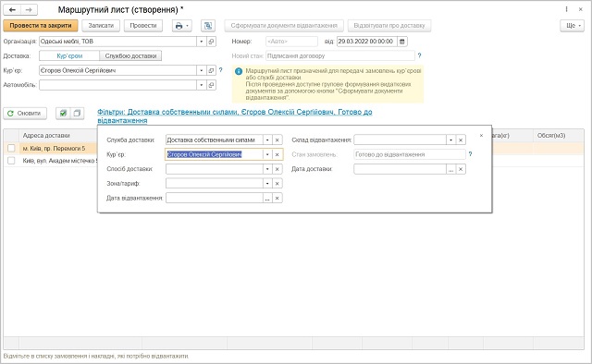592x364 pixels.
Task: Click Відзвітувати про доставку button
Action: pos(389,26)
